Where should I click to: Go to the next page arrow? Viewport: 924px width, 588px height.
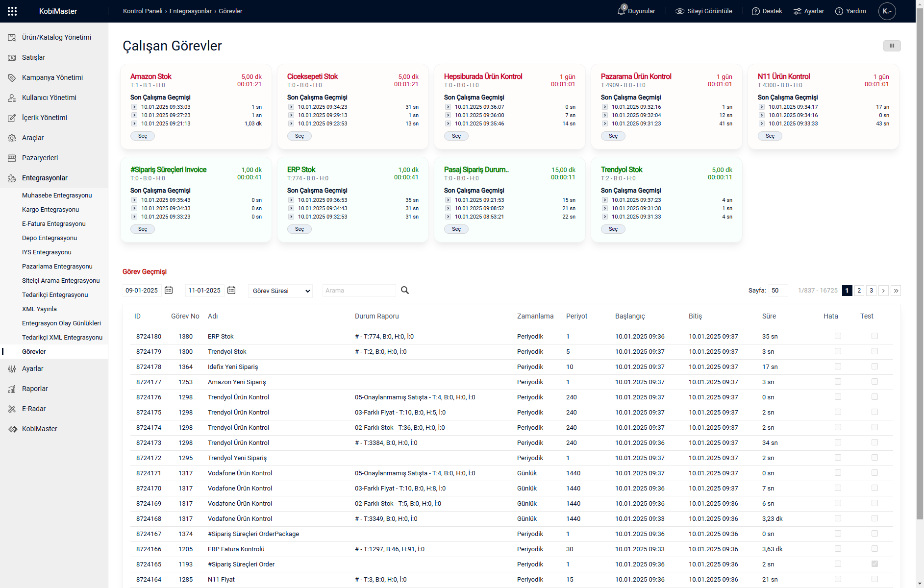pos(883,291)
